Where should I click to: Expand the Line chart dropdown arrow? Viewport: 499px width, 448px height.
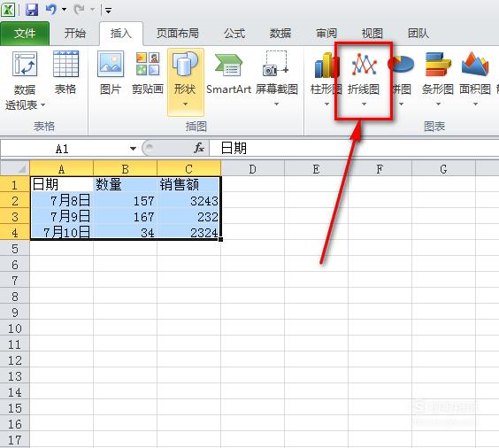click(x=364, y=104)
